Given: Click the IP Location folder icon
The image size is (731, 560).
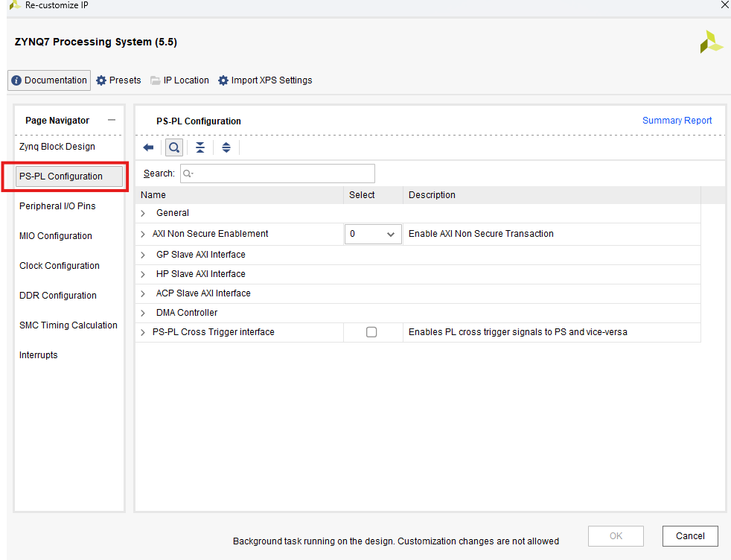Looking at the screenshot, I should (156, 80).
